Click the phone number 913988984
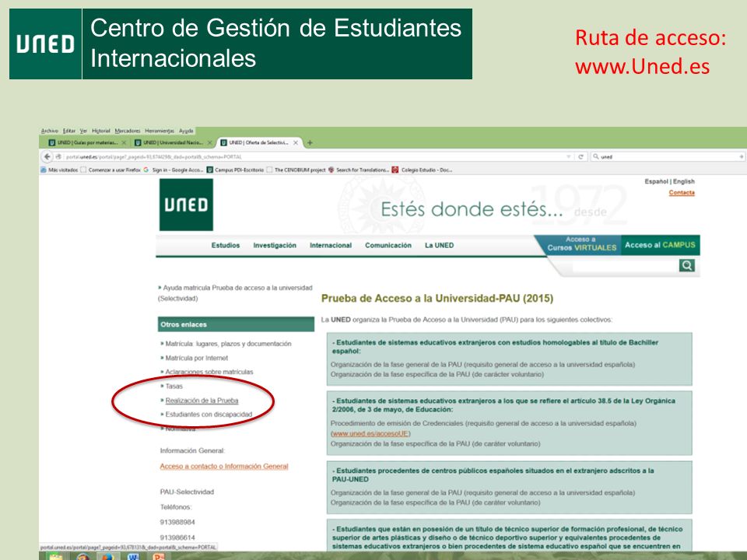The width and height of the screenshot is (747, 560). [x=177, y=523]
